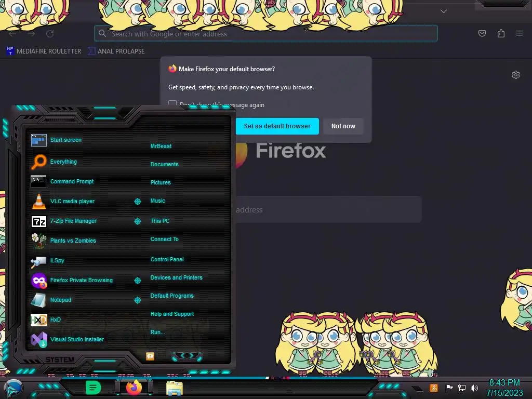Expand 7-Zip File Manager jump list
This screenshot has height=399, width=532.
137,221
